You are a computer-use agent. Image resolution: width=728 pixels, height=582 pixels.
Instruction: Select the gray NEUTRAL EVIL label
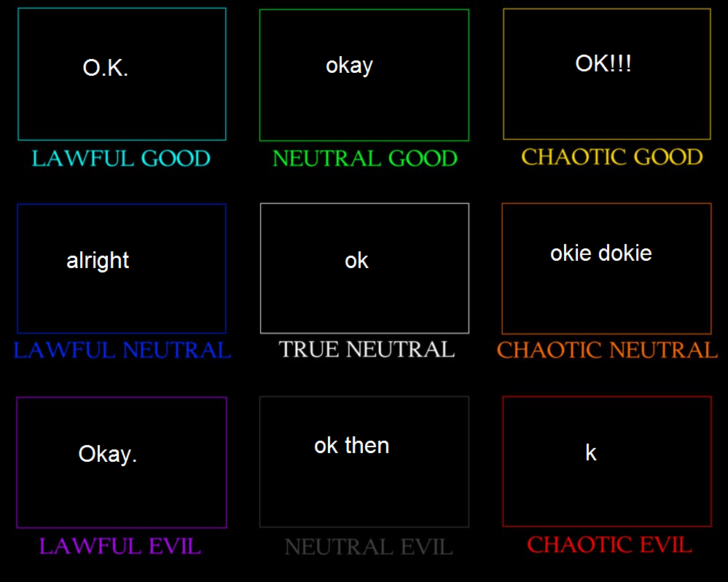(368, 546)
